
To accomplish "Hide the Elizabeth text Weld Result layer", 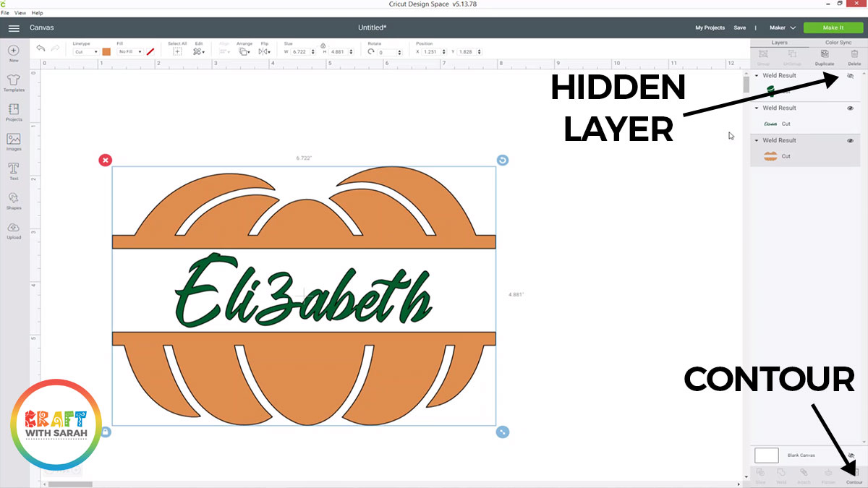I will point(850,108).
